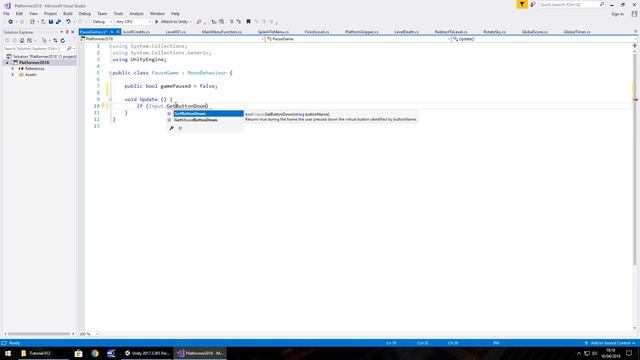Switch to the GlobalScore.cs tab
Image resolution: width=640 pixels, height=360 pixels.
coord(535,32)
